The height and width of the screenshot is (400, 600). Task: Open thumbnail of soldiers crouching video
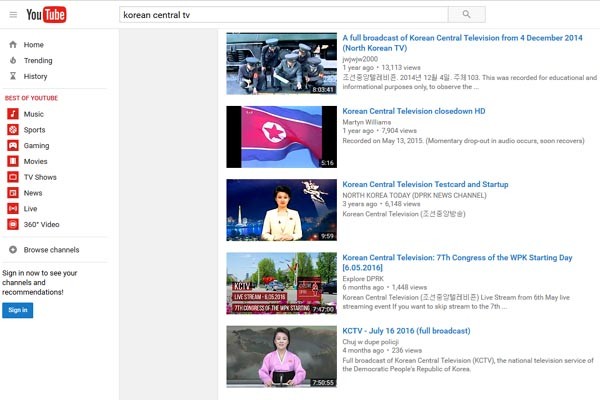pos(282,64)
